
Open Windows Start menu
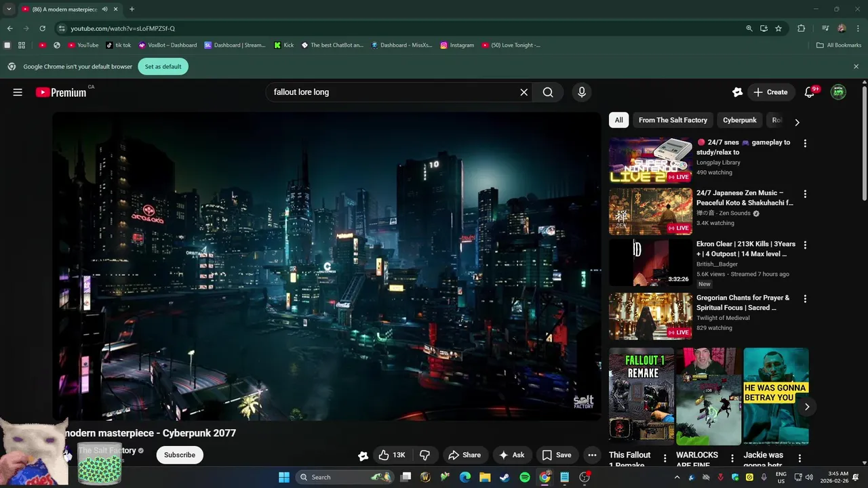pyautogui.click(x=284, y=477)
